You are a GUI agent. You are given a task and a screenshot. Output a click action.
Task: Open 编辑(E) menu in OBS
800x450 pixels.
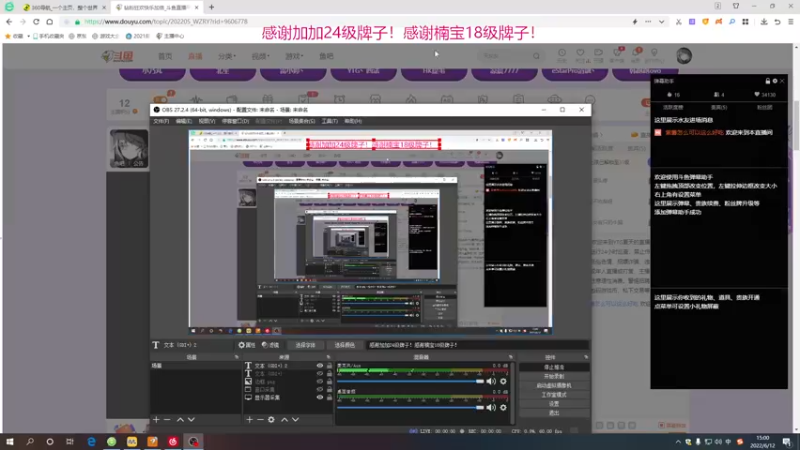click(184, 121)
